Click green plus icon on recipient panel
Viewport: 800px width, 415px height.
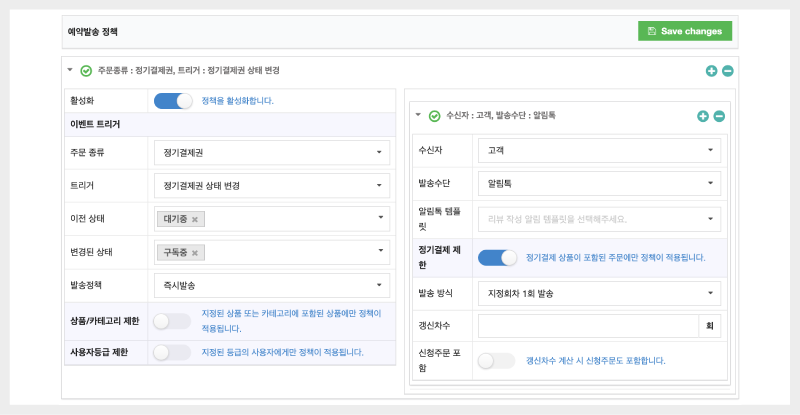(x=703, y=116)
